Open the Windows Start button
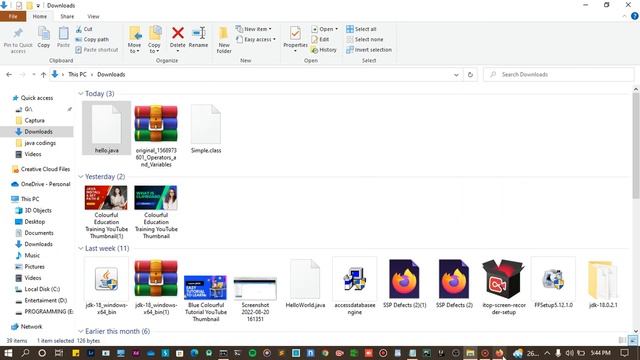The width and height of the screenshot is (640, 360). 8,353
